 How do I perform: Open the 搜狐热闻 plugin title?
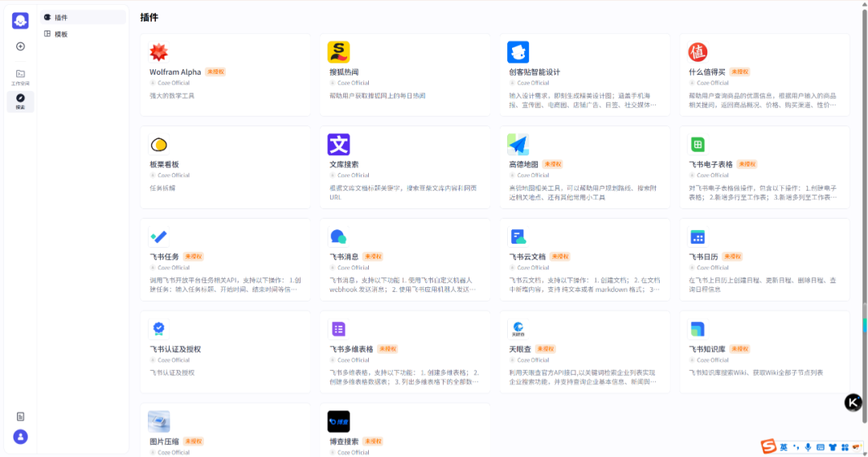(344, 72)
